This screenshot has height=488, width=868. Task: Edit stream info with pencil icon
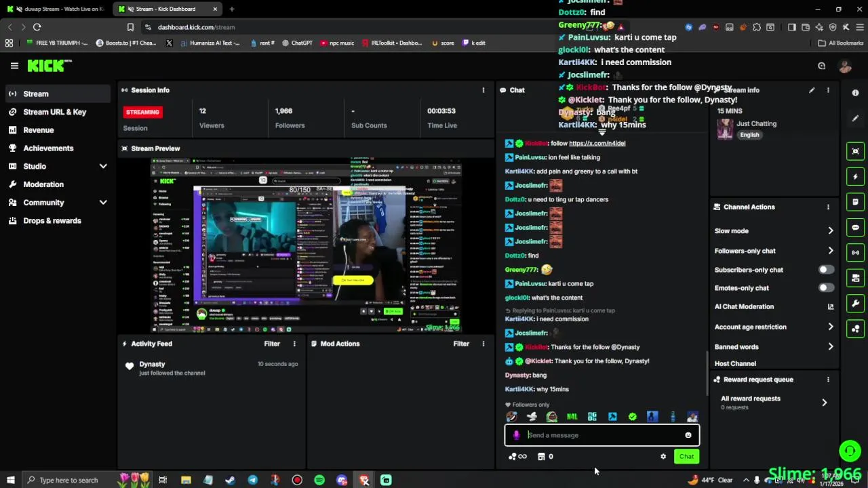[812, 90]
